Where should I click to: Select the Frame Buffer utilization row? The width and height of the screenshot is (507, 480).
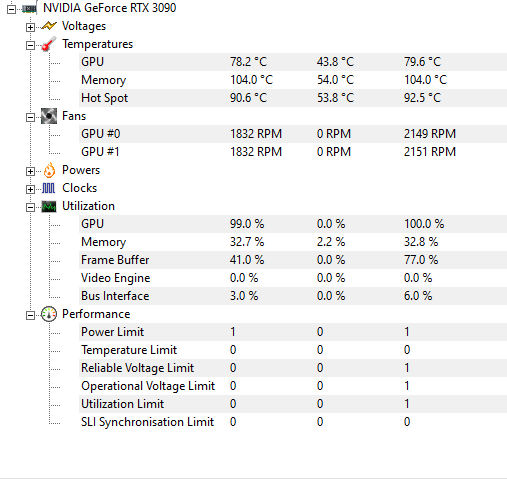(x=293, y=260)
